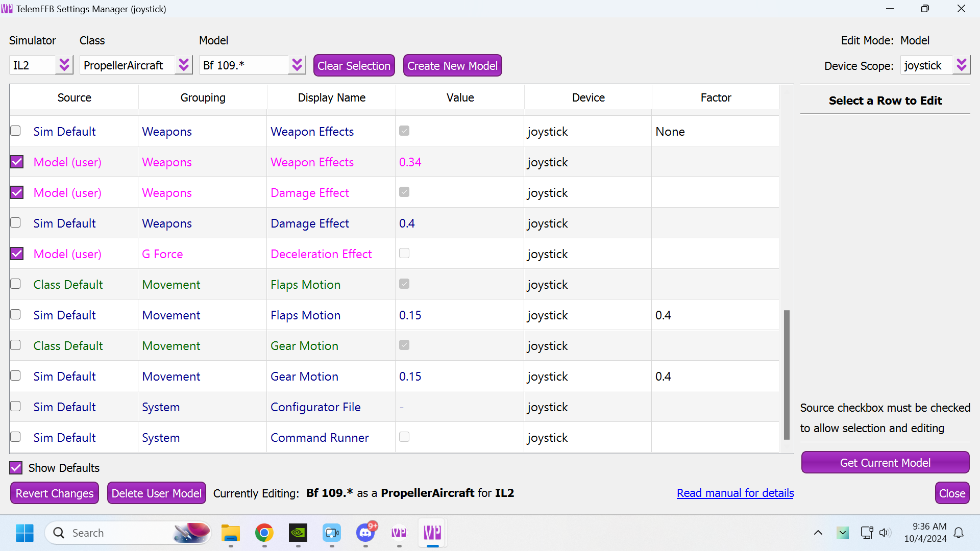Click the volume speaker tray icon
The image size is (980, 551).
click(x=885, y=533)
